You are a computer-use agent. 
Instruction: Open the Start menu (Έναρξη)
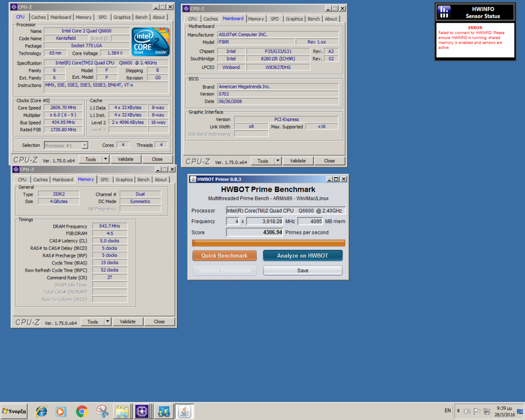pos(14,411)
